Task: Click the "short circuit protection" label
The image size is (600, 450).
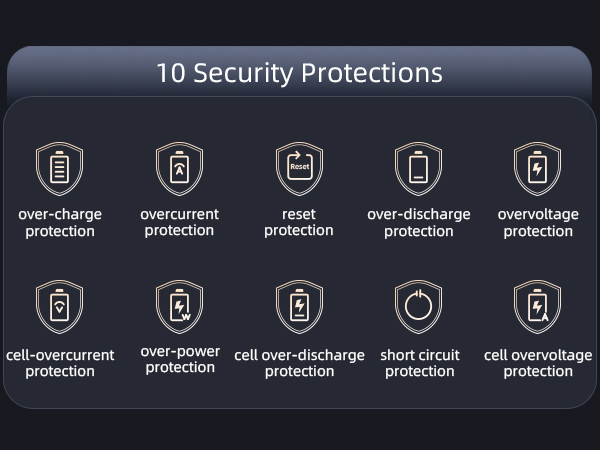Action: (420, 363)
